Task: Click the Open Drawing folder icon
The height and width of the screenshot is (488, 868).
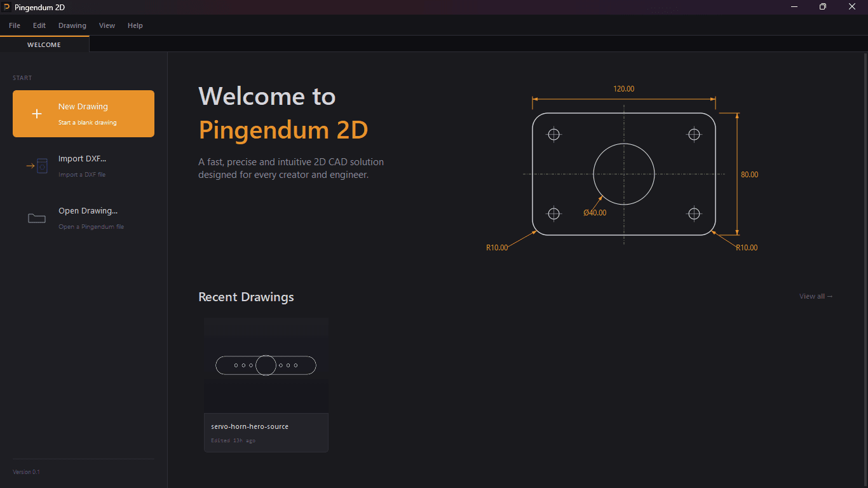Action: (37, 218)
